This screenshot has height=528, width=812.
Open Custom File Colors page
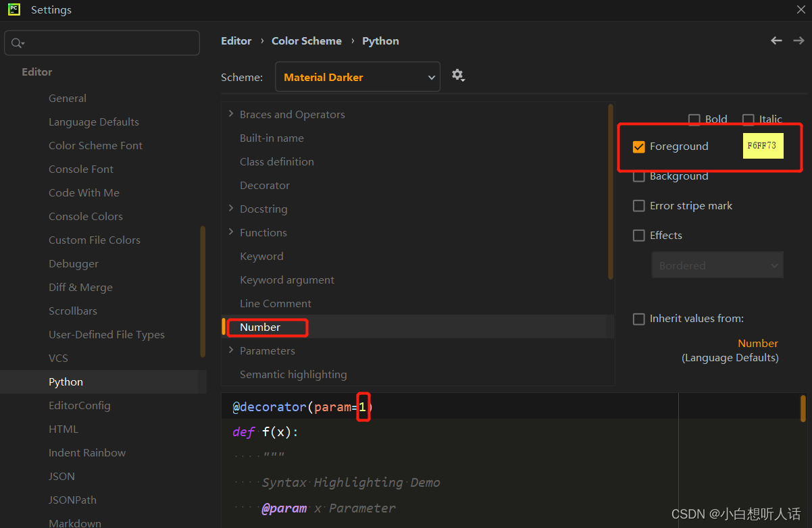point(95,240)
